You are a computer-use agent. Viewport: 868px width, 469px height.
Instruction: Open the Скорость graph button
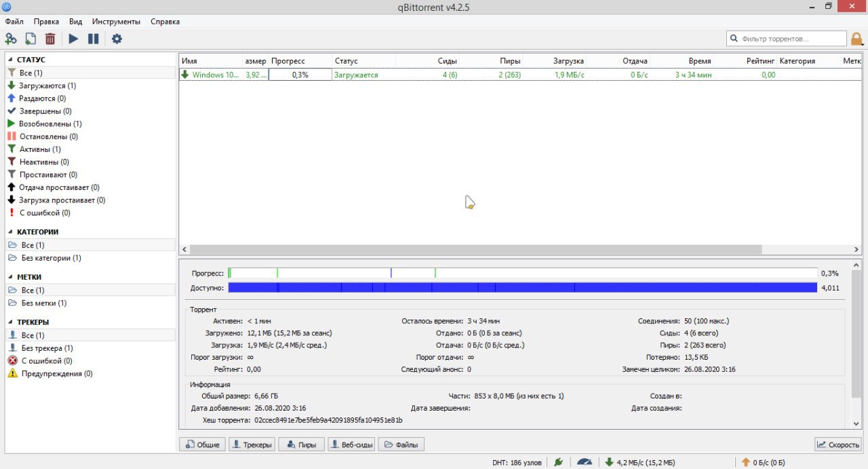coord(837,445)
